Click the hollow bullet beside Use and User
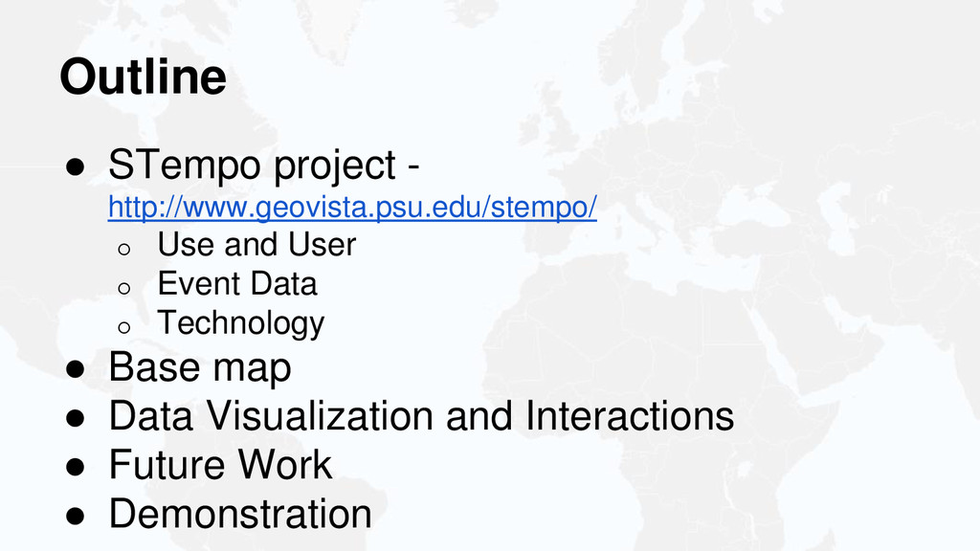 [x=123, y=249]
